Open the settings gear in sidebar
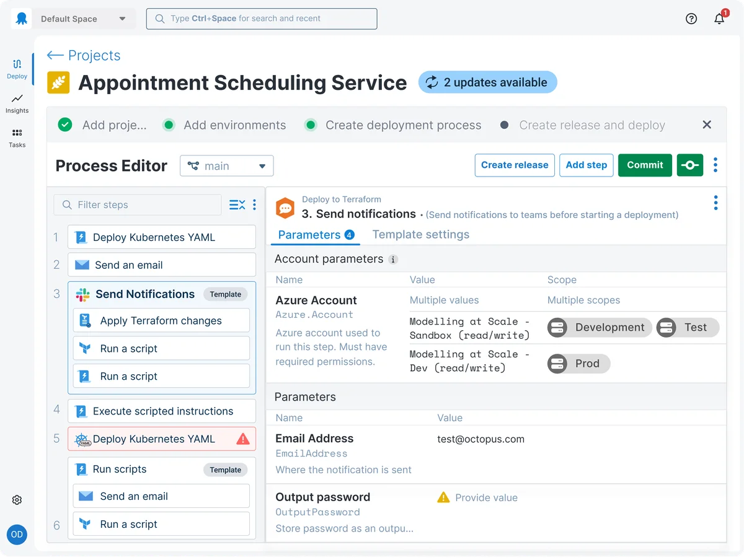This screenshot has height=560, width=744. (17, 500)
